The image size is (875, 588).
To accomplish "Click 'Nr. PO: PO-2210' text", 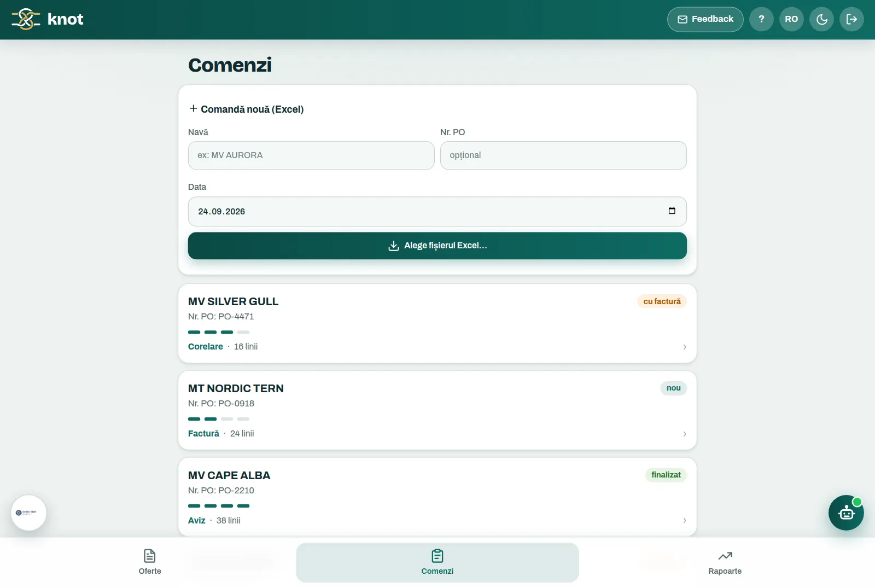I will tap(221, 491).
